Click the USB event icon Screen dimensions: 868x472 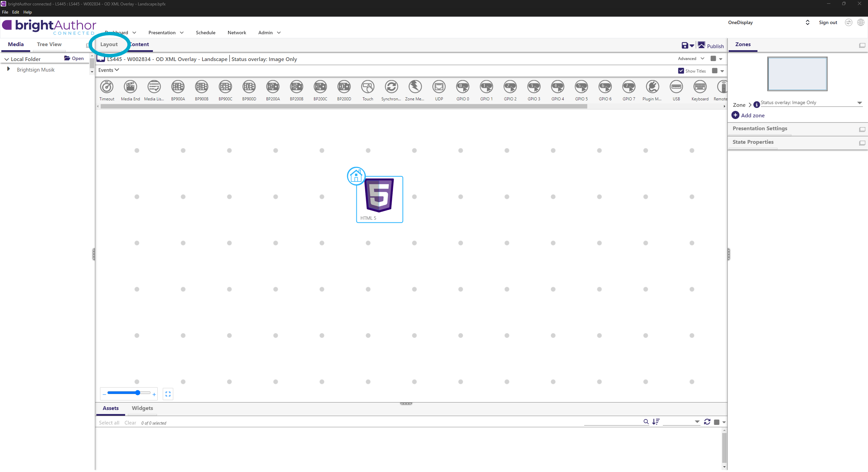[676, 87]
